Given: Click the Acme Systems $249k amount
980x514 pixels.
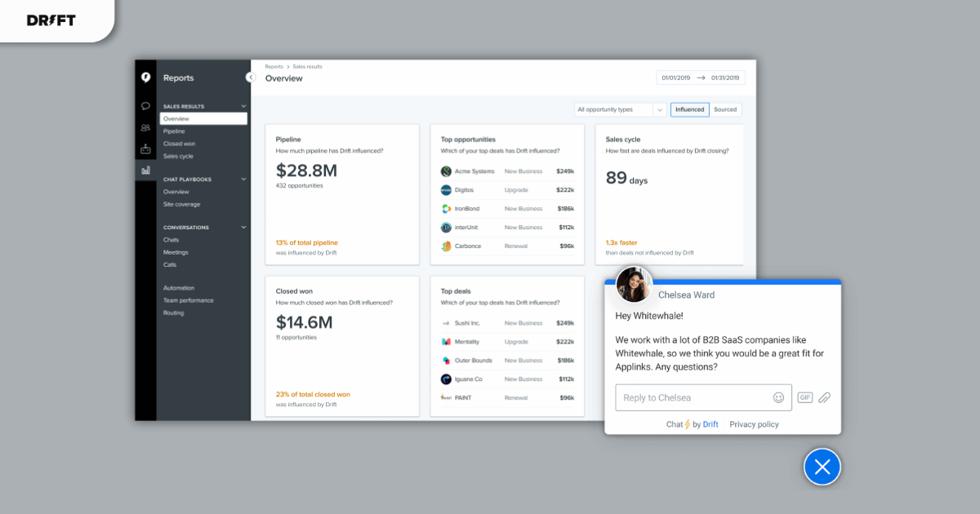Looking at the screenshot, I should tap(565, 171).
